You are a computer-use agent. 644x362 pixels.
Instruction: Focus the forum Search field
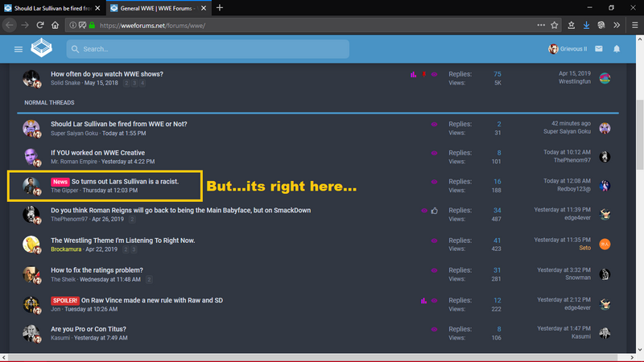(x=208, y=49)
